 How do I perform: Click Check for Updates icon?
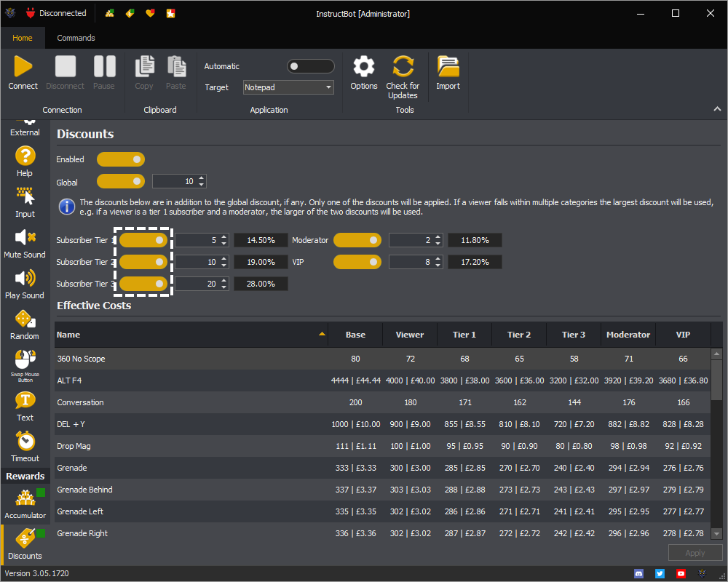pyautogui.click(x=403, y=66)
